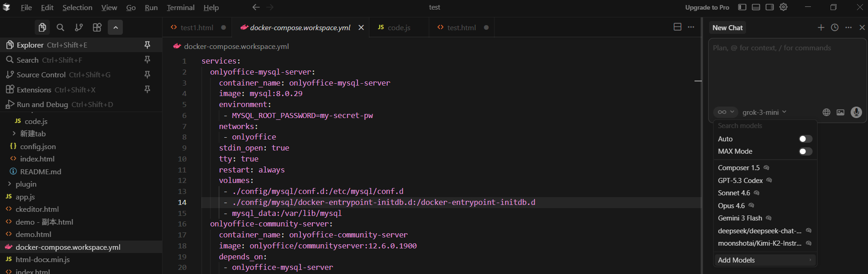Open chat history clock icon
The width and height of the screenshot is (868, 274).
pos(835,27)
